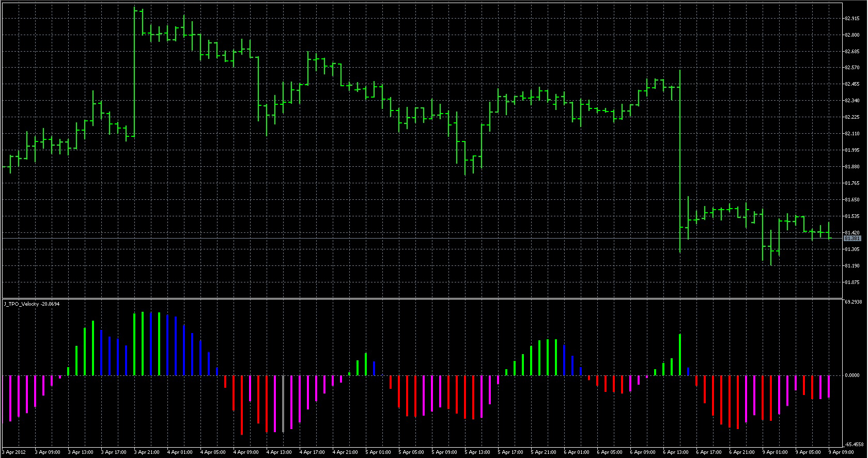
Task: Select the 3 Apr 21:00 time marker
Action: 147,452
